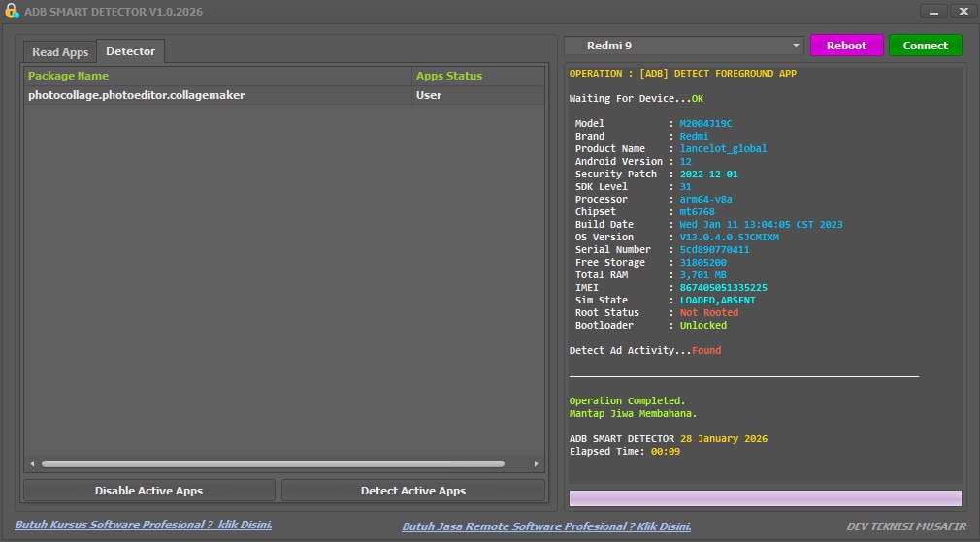Click the left arrow of horizontal scrollbar
This screenshot has height=542, width=980.
(x=32, y=464)
